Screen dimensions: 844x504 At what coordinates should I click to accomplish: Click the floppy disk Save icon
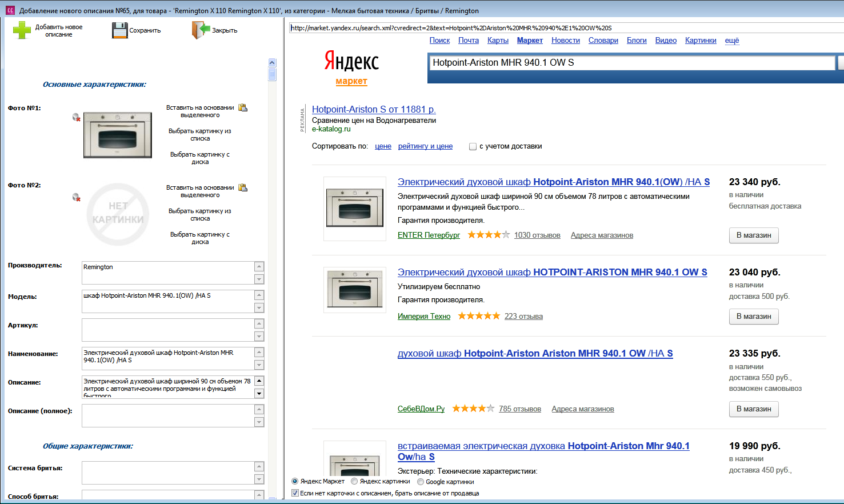point(119,30)
